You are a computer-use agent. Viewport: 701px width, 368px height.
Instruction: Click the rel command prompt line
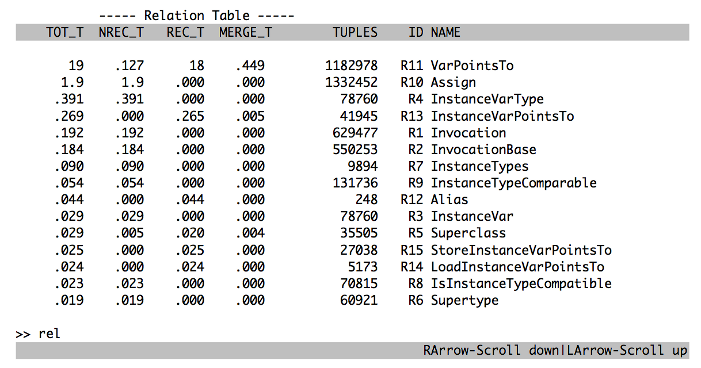(38, 334)
